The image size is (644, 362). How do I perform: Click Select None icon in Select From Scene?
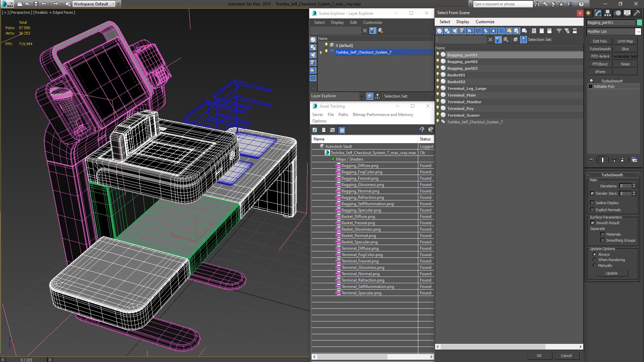pyautogui.click(x=541, y=31)
